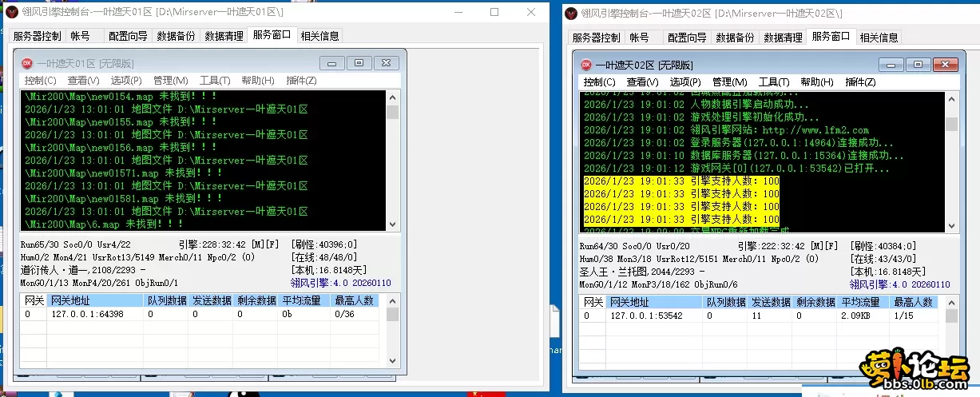Viewport: 980px width, 397px height.
Task: Open 服务器控制 tab in 01区 console
Action: click(36, 36)
